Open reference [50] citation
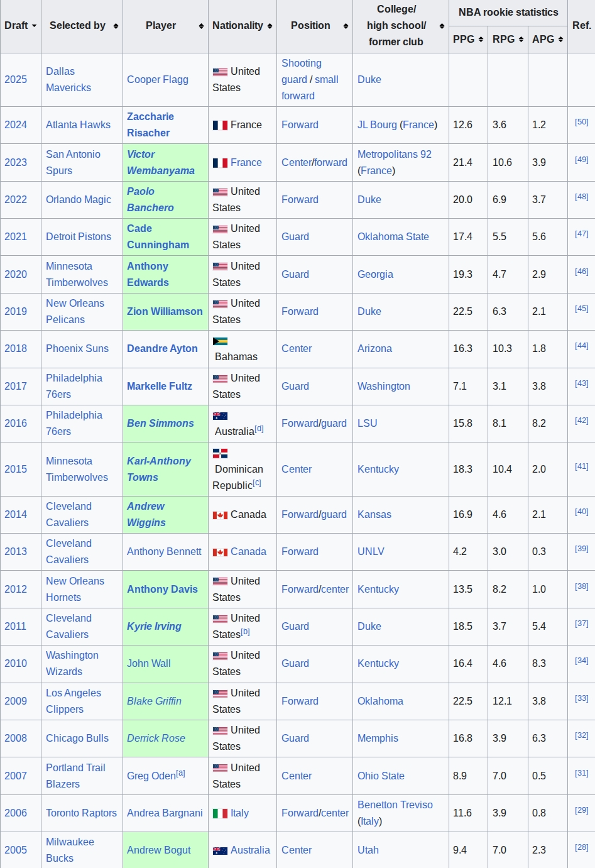 [582, 122]
